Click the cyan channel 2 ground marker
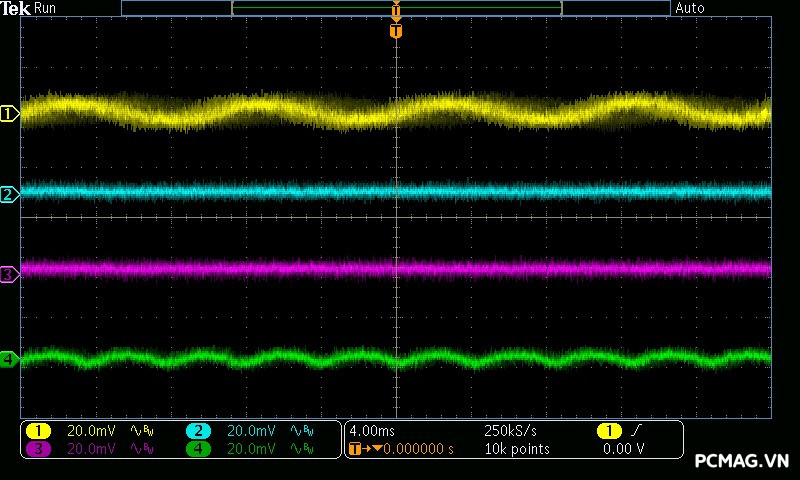This screenshot has width=800, height=480. (x=9, y=194)
